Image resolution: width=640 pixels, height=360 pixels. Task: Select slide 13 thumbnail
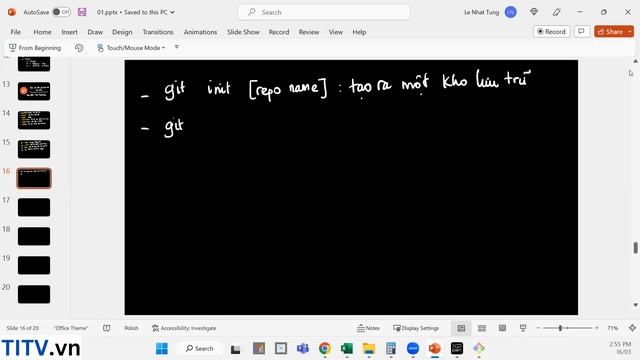(34, 91)
